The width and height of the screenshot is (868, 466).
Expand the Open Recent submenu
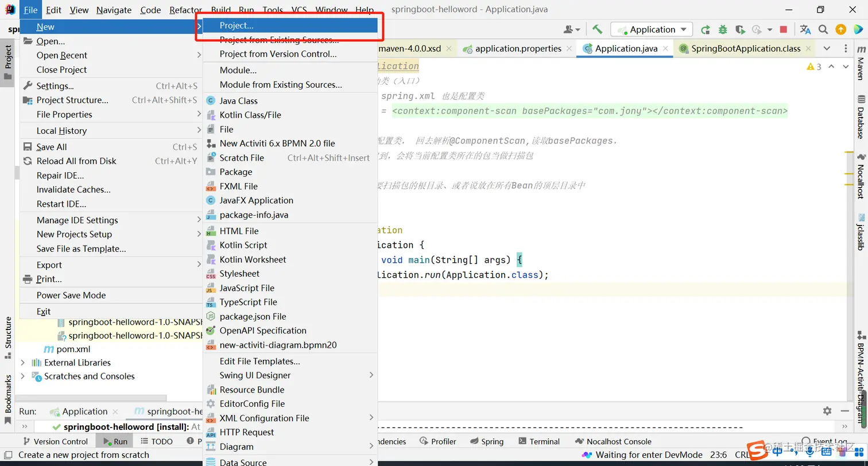pyautogui.click(x=111, y=55)
